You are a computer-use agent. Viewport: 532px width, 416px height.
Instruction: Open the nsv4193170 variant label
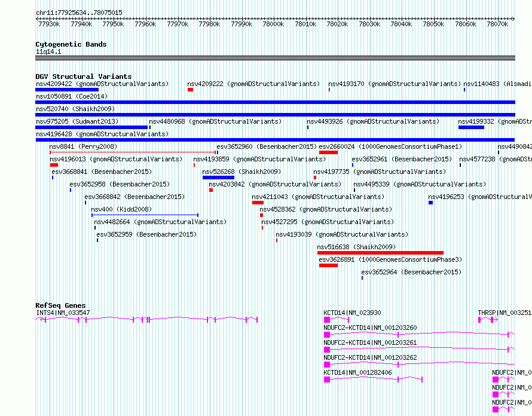point(395,84)
